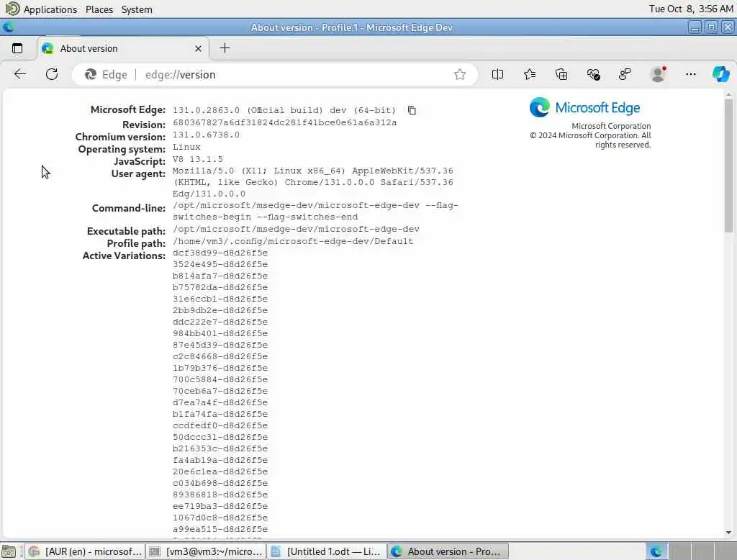Click the window title bar Edge icon
This screenshot has height=560, width=737.
coord(8,27)
